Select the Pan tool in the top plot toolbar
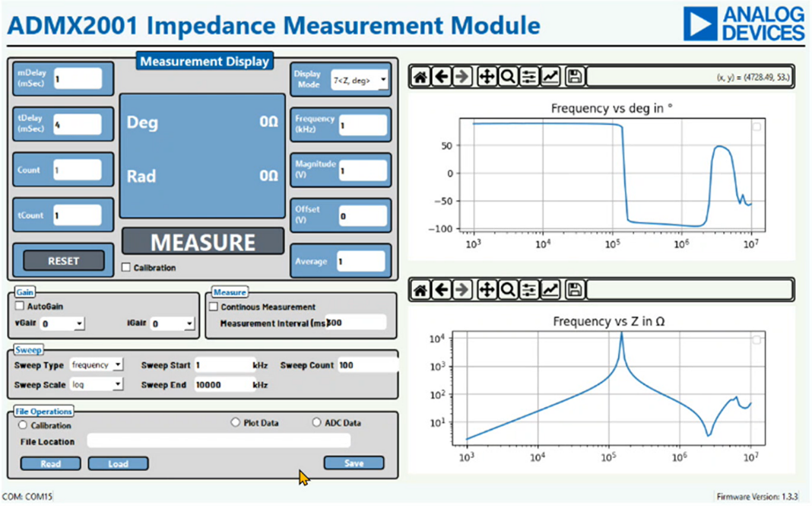Screen dimensions: 812x506 [487, 77]
